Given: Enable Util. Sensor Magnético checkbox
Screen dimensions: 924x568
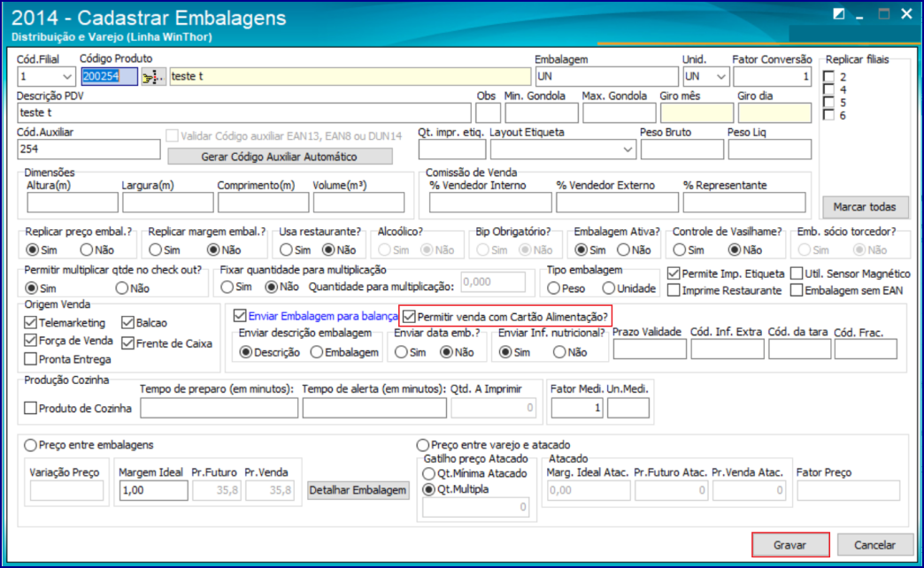Looking at the screenshot, I should (x=797, y=274).
